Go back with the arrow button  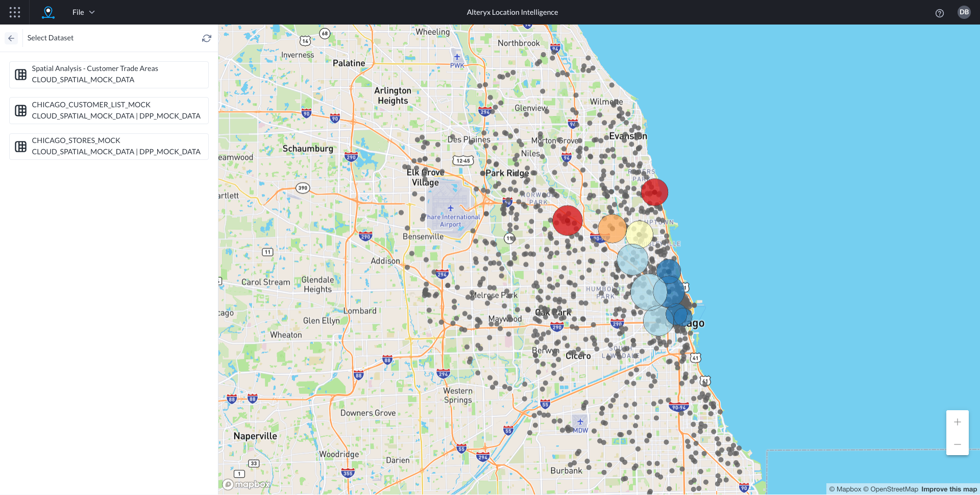[x=11, y=38]
